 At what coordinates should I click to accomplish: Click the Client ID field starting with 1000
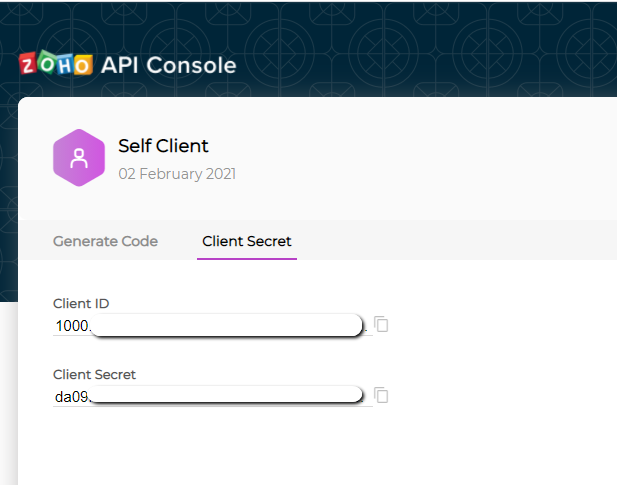click(x=212, y=326)
